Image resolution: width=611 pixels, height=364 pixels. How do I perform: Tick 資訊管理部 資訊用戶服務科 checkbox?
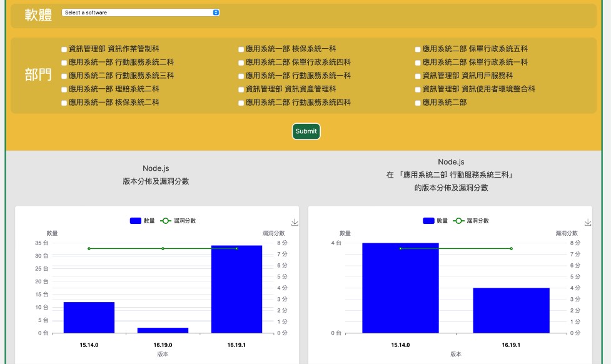pos(418,76)
